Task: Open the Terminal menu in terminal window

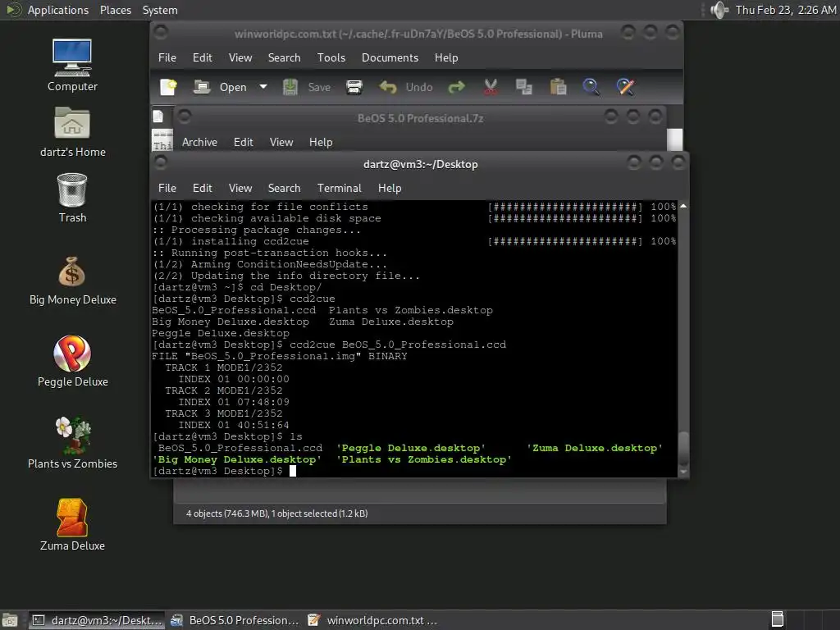Action: [x=339, y=188]
